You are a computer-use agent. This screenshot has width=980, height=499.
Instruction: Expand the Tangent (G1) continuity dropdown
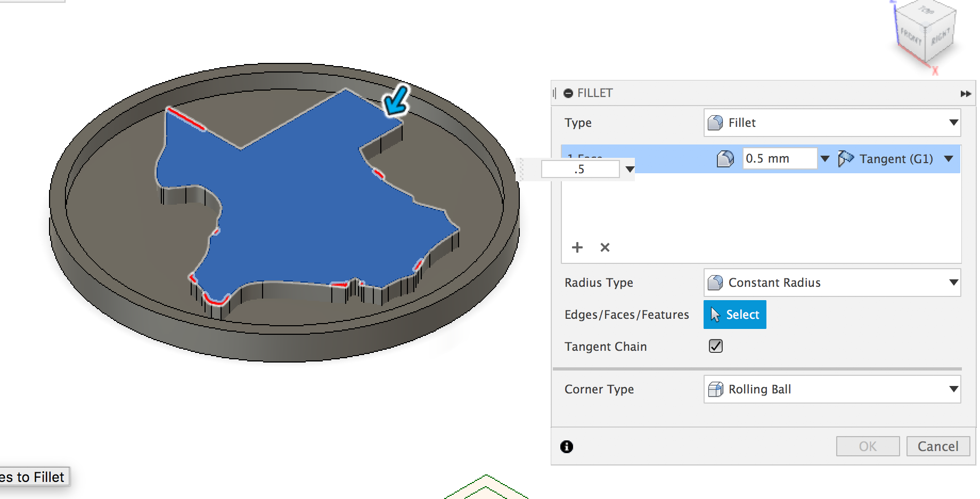pyautogui.click(x=949, y=158)
